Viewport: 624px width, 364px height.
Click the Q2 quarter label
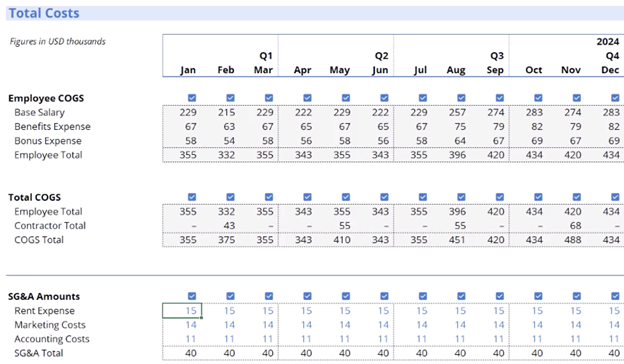(381, 56)
